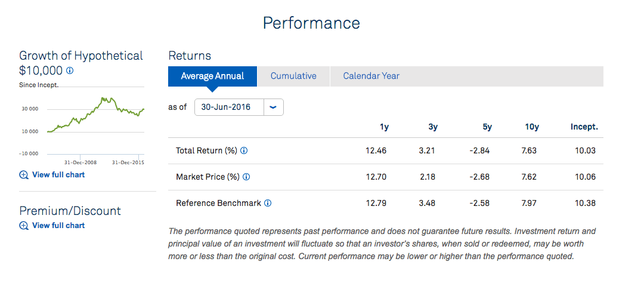Click Reference Benchmark 10y value 7.97
Image resolution: width=644 pixels, height=286 pixels.
(528, 203)
